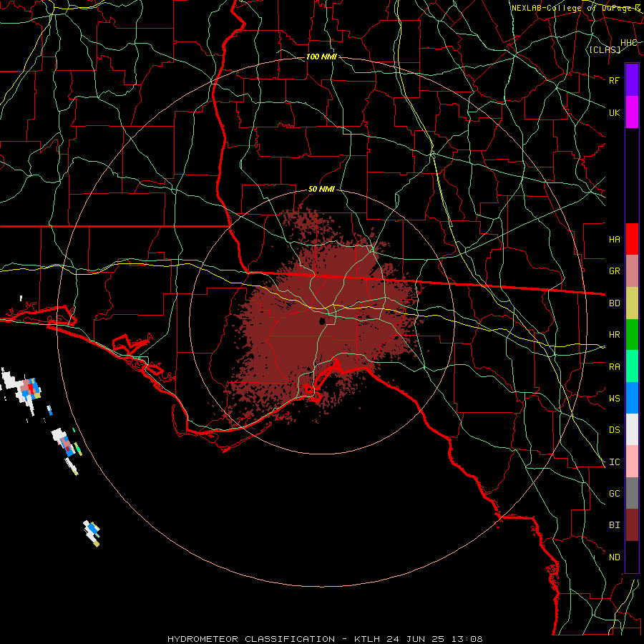Click the ND black legend swatch
The width and height of the screenshot is (644, 644).
coord(632,557)
